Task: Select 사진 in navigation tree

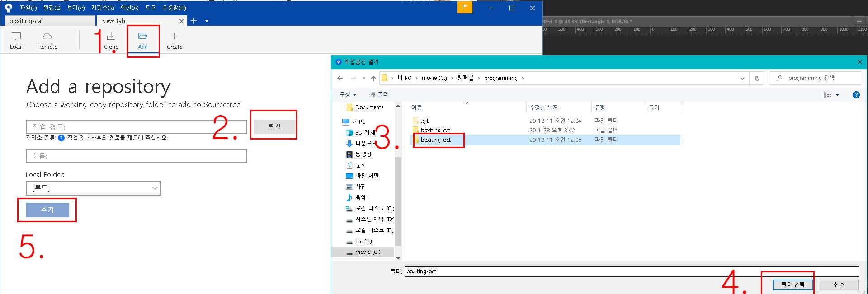Action: [x=356, y=187]
